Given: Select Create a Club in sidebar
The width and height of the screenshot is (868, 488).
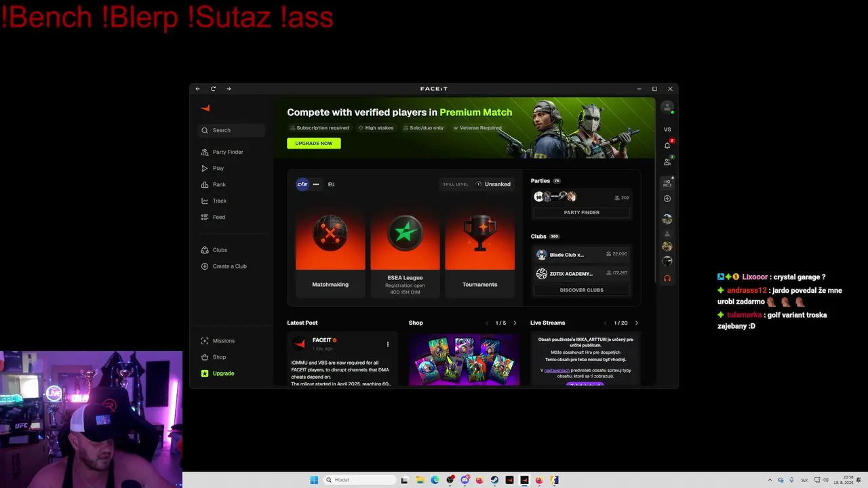Looking at the screenshot, I should coord(228,266).
